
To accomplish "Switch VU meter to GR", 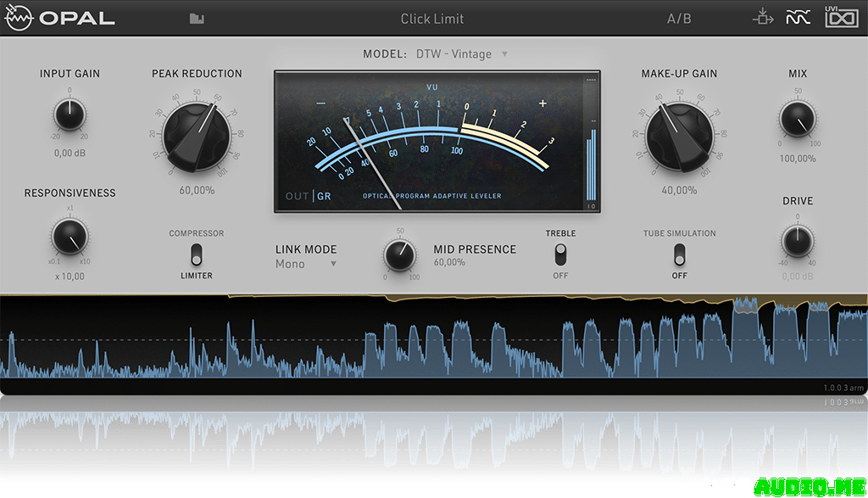I will [324, 196].
